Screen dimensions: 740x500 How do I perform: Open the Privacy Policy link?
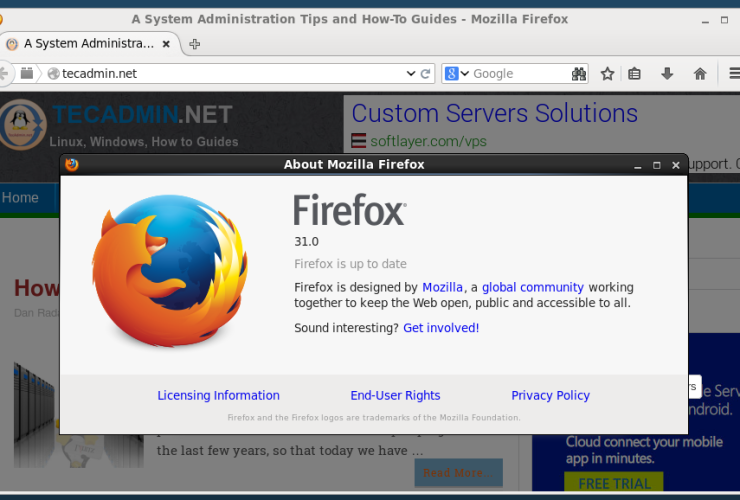(550, 396)
